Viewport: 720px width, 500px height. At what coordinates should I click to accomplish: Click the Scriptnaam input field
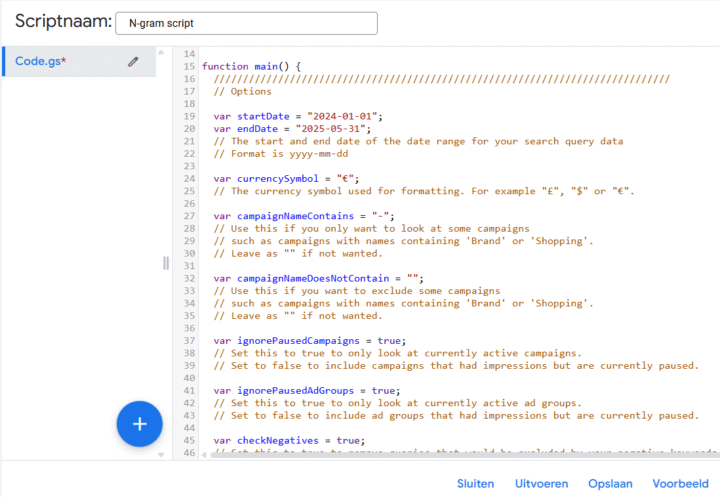pos(247,23)
